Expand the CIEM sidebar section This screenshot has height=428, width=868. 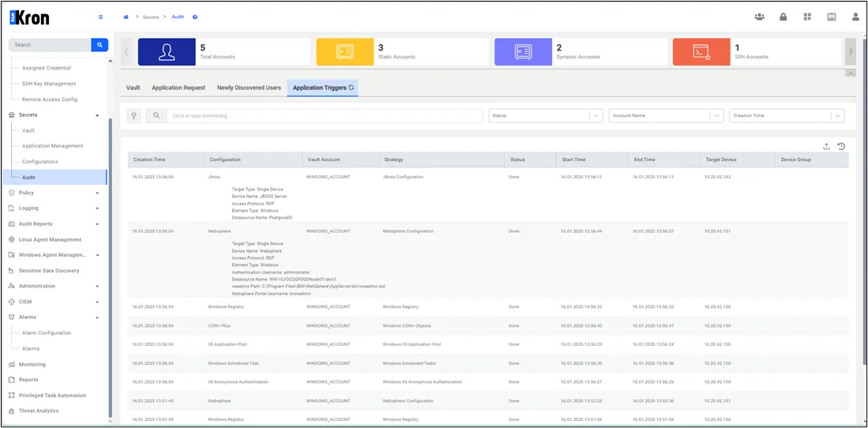[x=97, y=302]
